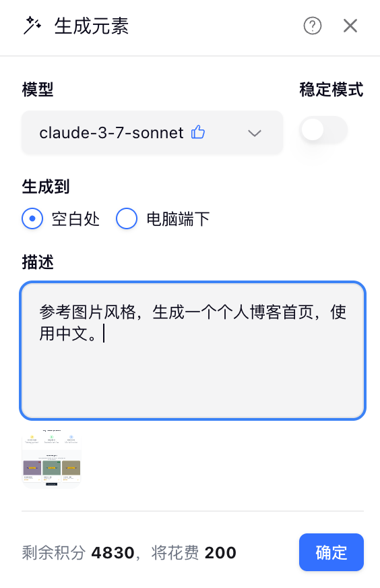Open the attached reference image thumbnail
Viewport: 380px width, 588px height.
(52, 458)
